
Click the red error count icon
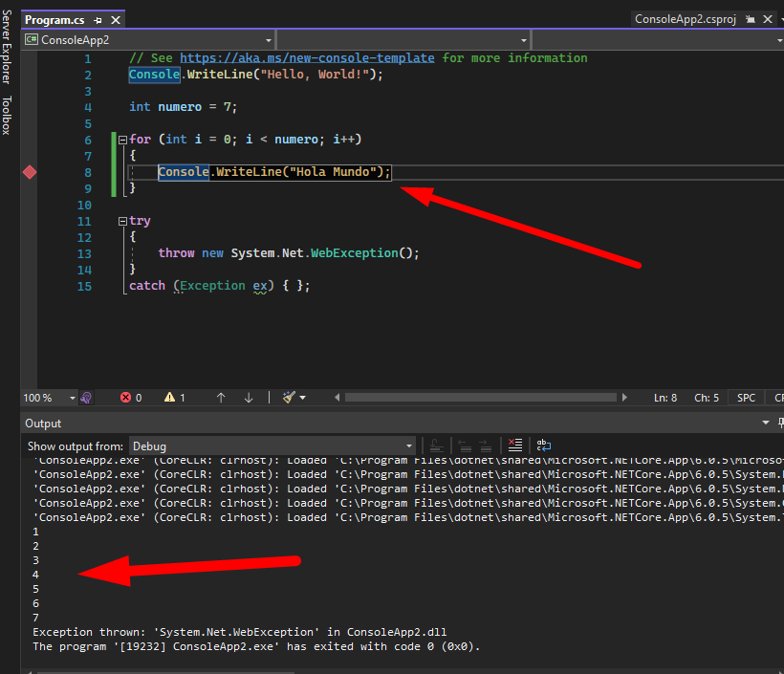click(125, 398)
